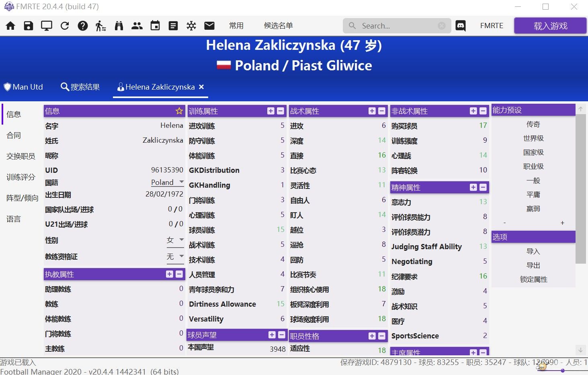Screen dimensions: 588x375
Task: Mark favorite with the 信息 star icon
Action: pos(179,111)
